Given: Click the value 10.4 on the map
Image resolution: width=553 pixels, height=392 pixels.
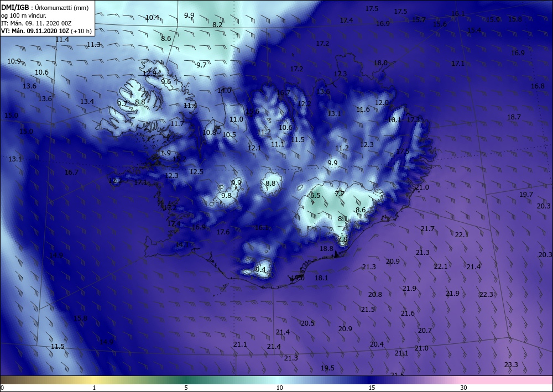Looking at the screenshot, I should point(152,17).
